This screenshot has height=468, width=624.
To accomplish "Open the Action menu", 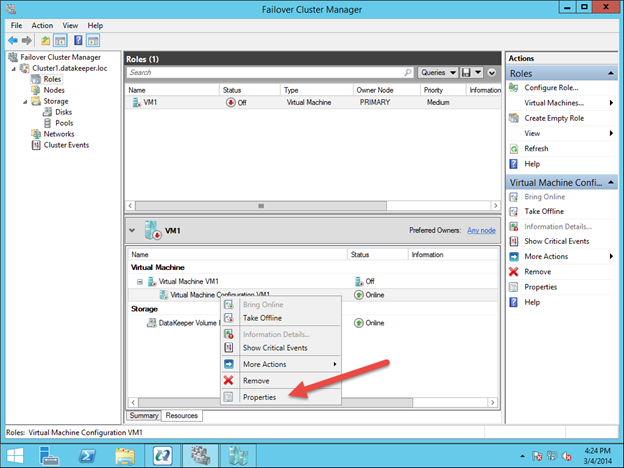I will pos(42,25).
